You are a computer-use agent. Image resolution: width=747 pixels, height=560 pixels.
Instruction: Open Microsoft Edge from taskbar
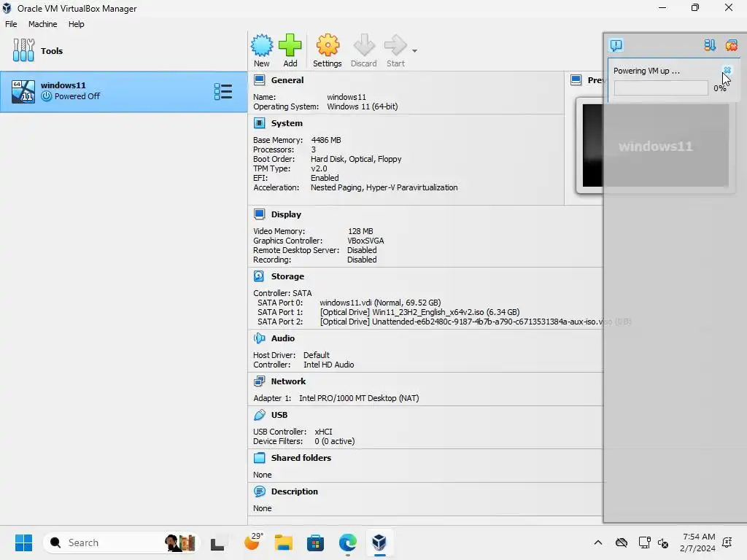tap(348, 542)
